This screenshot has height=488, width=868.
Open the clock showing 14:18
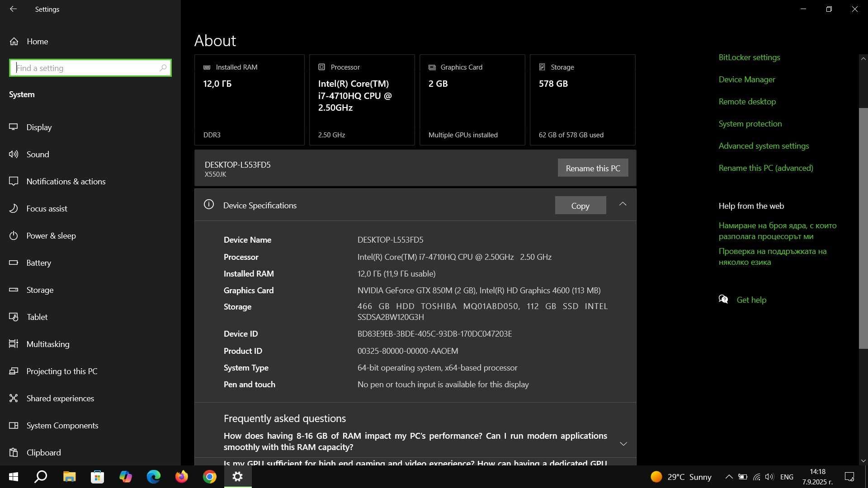[x=817, y=477]
